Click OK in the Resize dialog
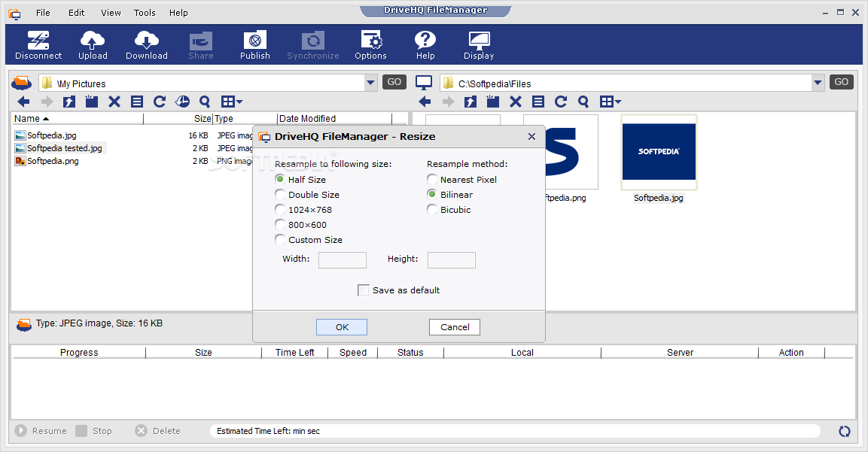 [342, 327]
